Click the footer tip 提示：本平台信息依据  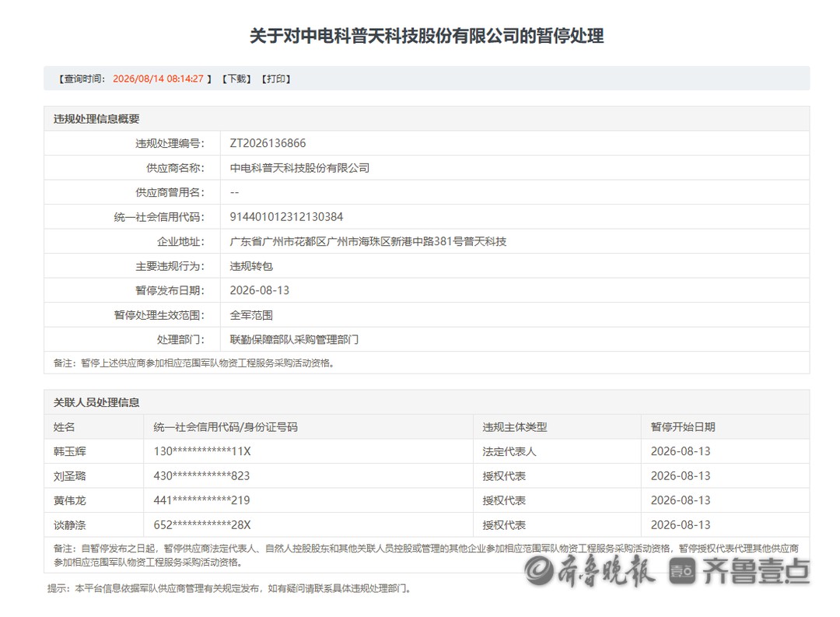pos(229,588)
